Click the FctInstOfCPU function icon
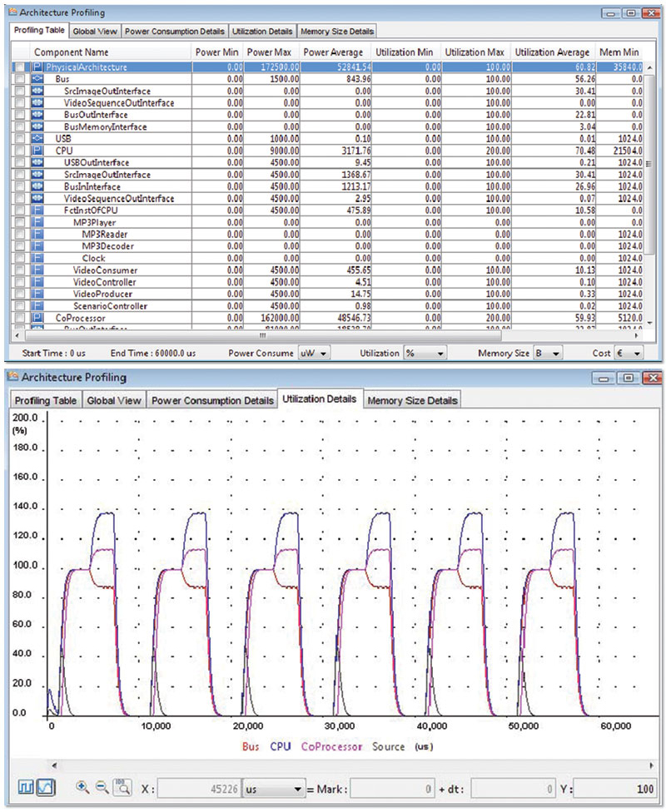The width and height of the screenshot is (666, 812). [x=37, y=210]
